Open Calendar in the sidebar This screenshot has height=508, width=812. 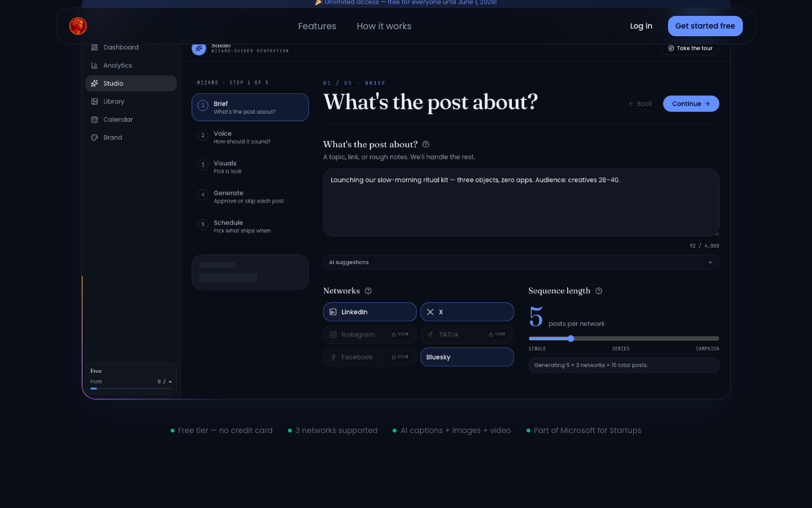point(131,119)
